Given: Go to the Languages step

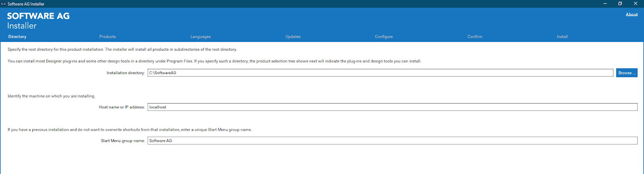Looking at the screenshot, I should click(x=200, y=37).
